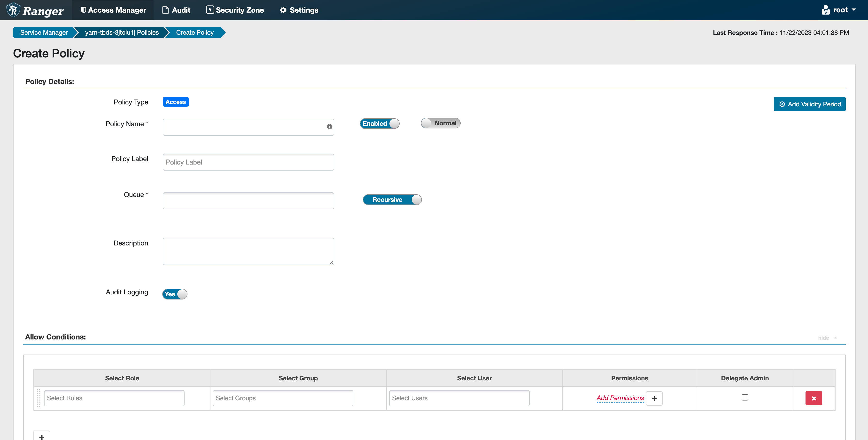The width and height of the screenshot is (868, 440).
Task: Open the Select Users dropdown
Action: pos(459,398)
